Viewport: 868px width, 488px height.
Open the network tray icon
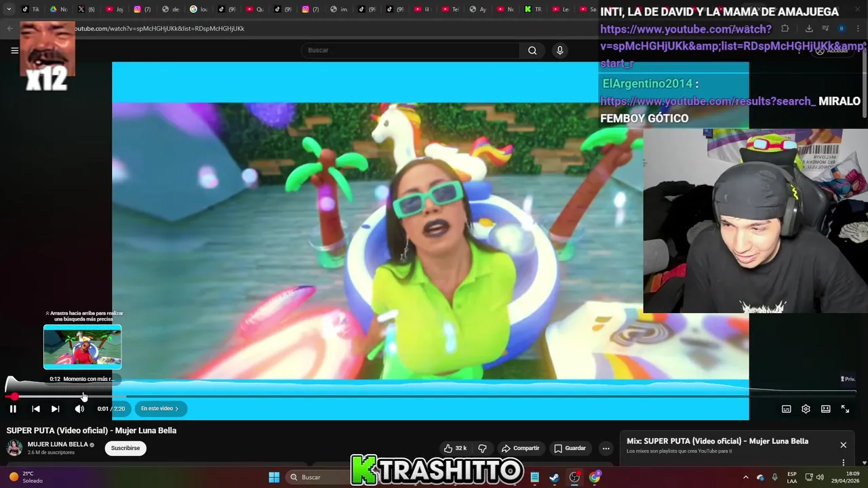(809, 477)
